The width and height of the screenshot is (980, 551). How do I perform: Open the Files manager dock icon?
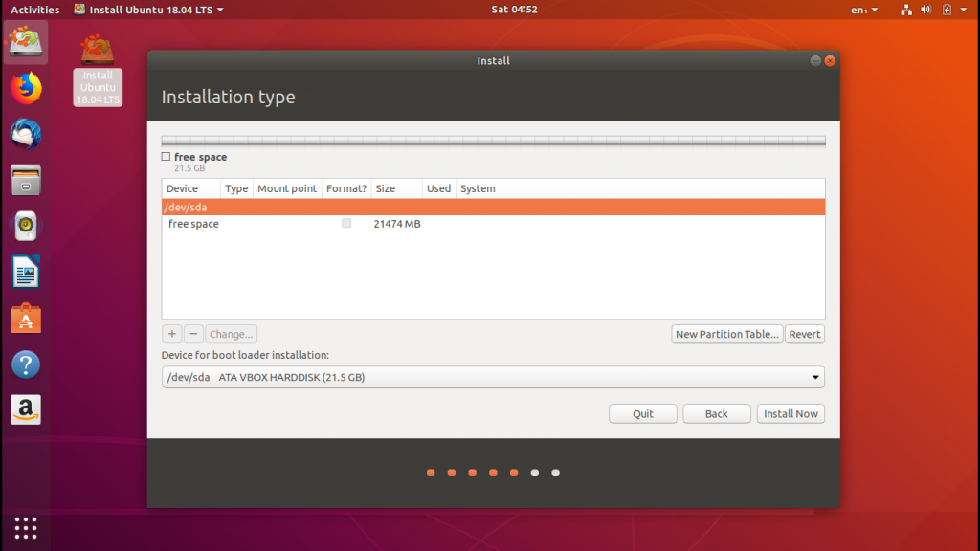(x=26, y=180)
